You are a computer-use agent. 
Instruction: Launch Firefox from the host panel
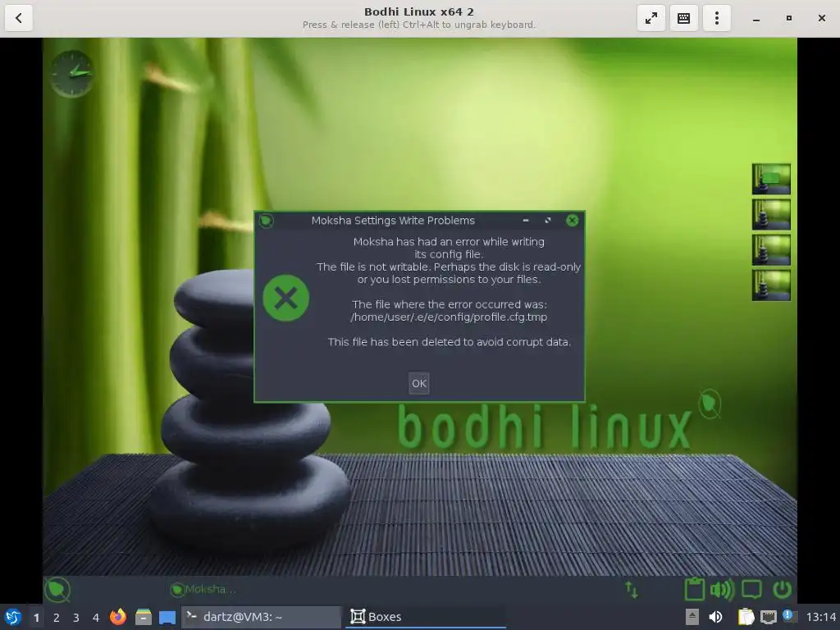[x=118, y=617]
